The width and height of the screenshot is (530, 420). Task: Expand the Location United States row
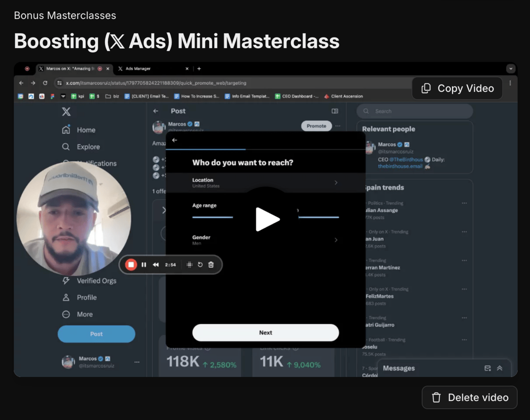(265, 183)
